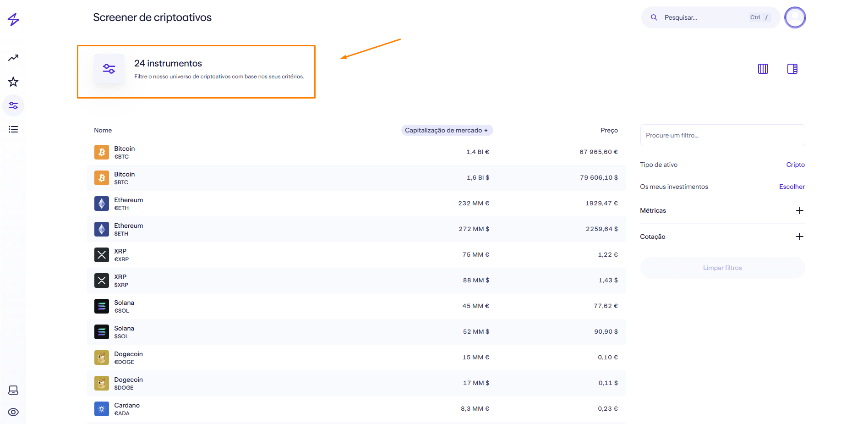Toggle the side panel layout icon
The height and width of the screenshot is (424, 868).
(x=792, y=69)
